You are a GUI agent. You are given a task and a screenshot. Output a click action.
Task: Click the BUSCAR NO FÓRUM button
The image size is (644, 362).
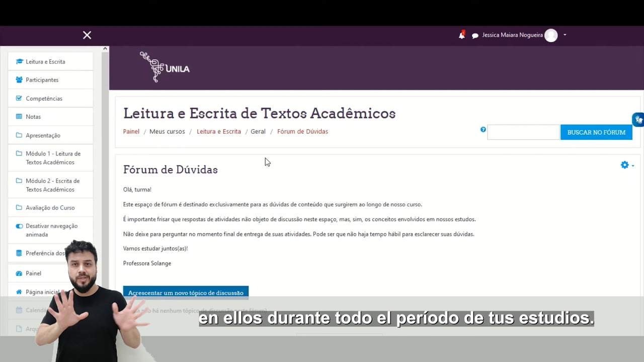click(596, 132)
